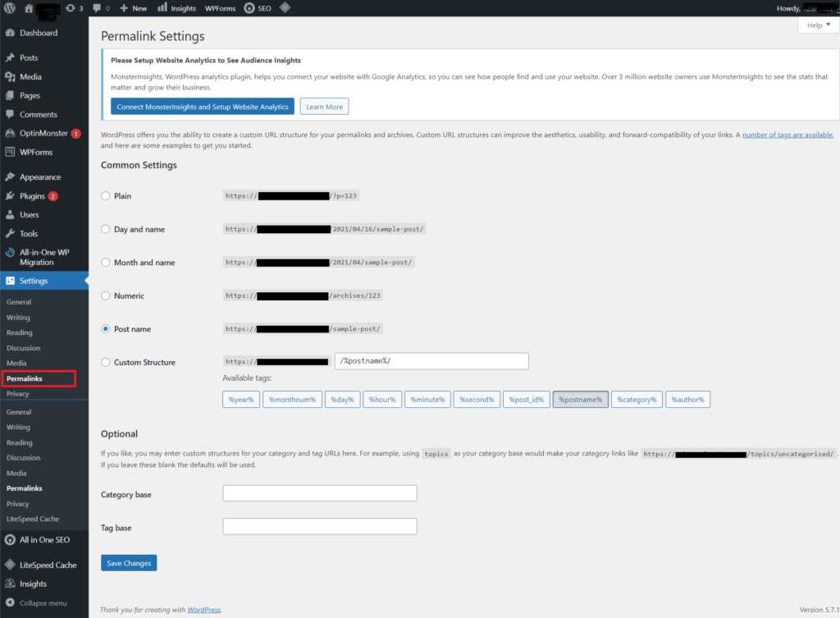Open the WordPress footer link

[x=203, y=610]
